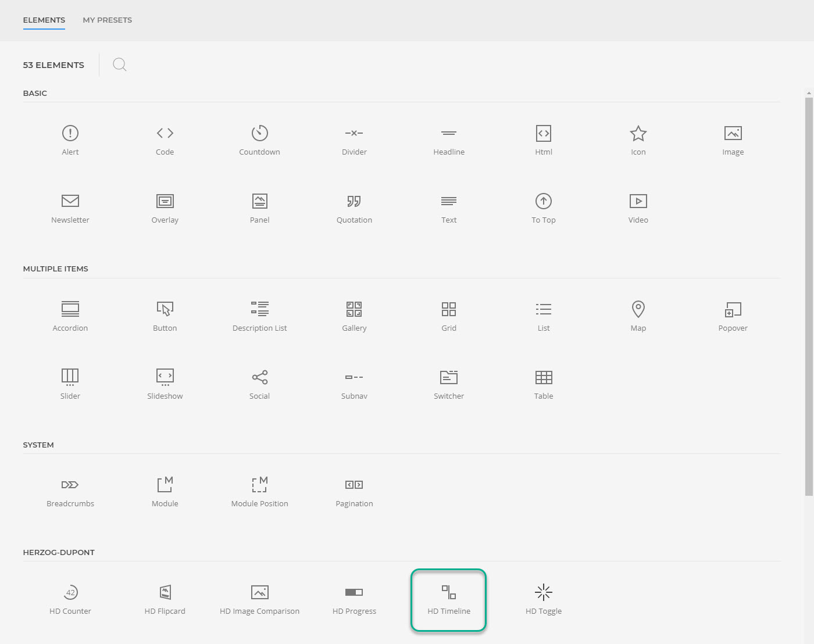Switch to the My Presets tab

click(108, 20)
